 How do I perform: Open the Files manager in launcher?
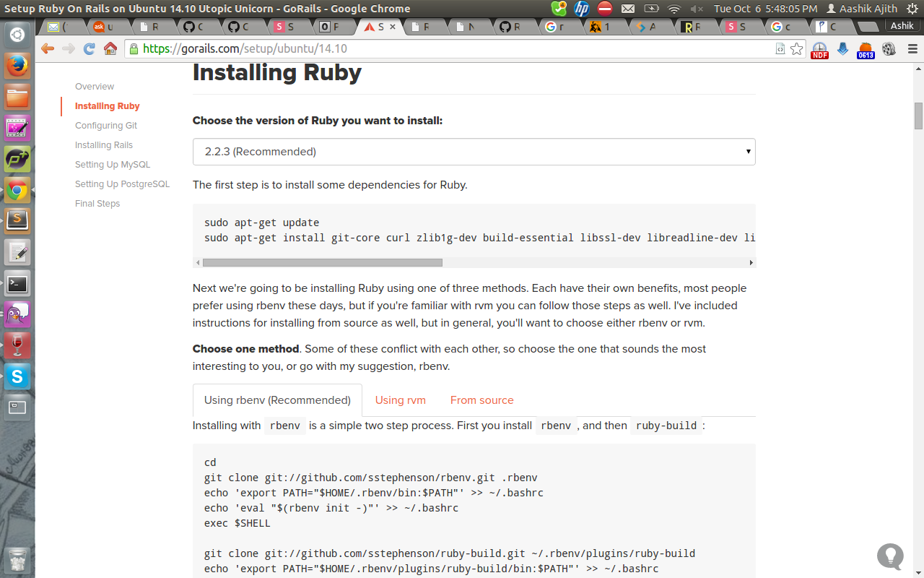[x=17, y=97]
